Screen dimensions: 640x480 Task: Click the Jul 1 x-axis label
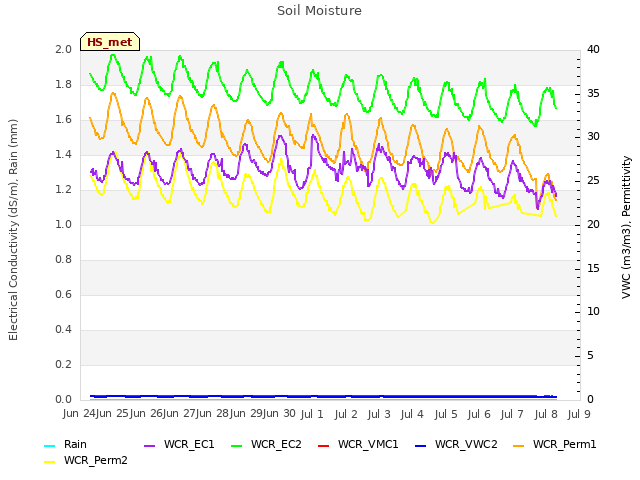312,414
